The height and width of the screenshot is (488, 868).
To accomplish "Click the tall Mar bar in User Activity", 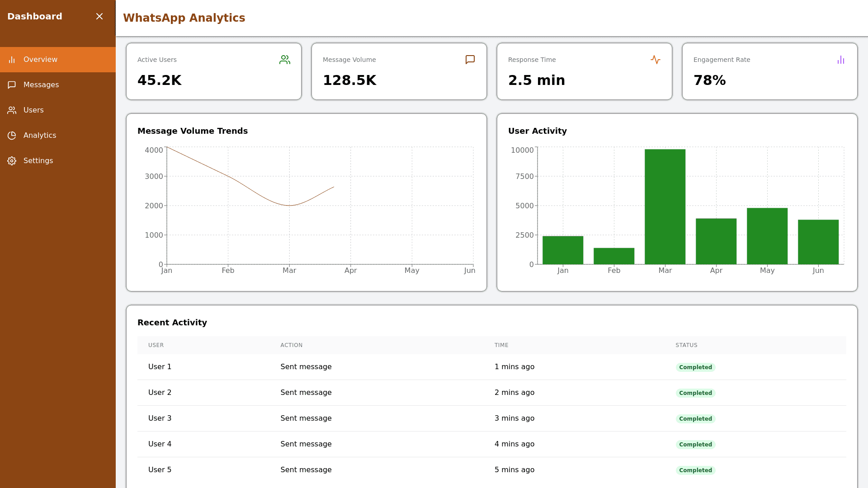I will [x=665, y=206].
